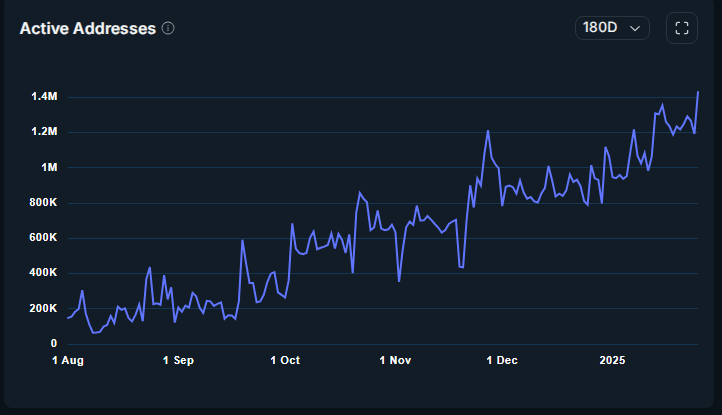Open the 180D time range dropdown
This screenshot has height=415, width=722.
pyautogui.click(x=612, y=28)
